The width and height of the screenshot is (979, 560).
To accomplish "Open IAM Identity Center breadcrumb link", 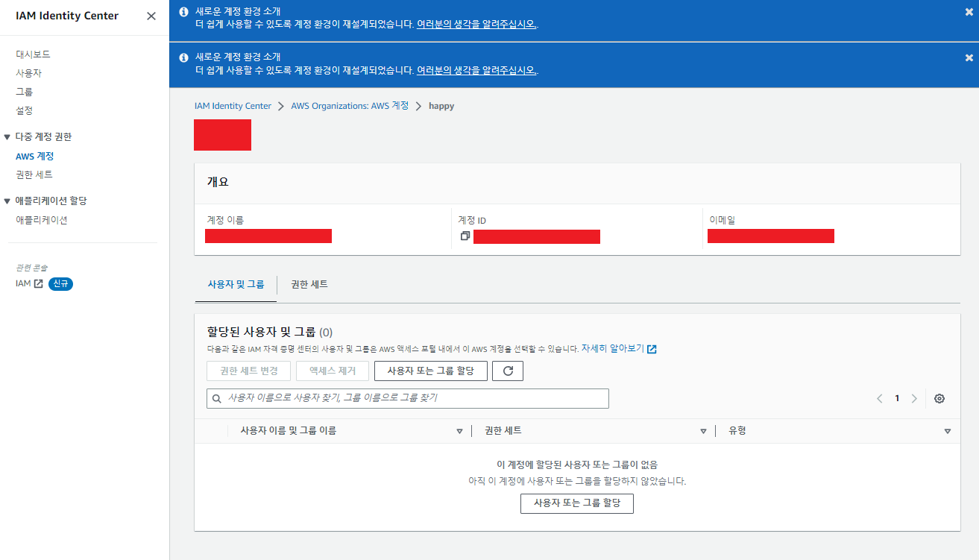I will 233,106.
